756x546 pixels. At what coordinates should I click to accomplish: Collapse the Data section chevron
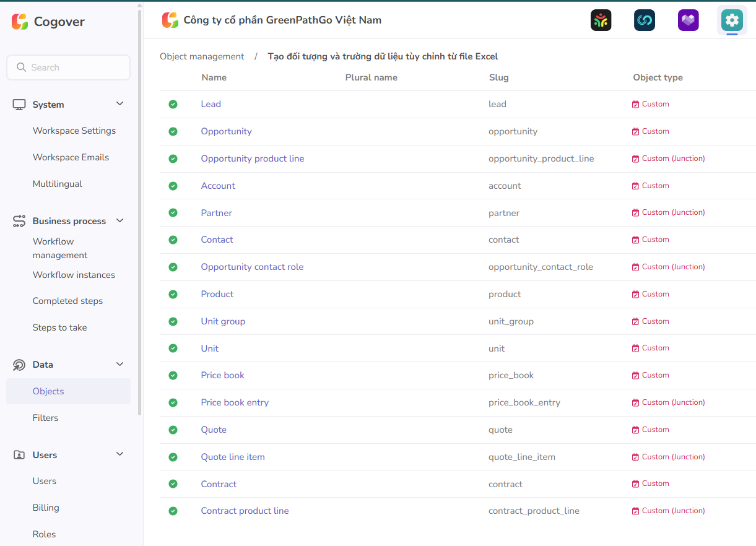[120, 364]
